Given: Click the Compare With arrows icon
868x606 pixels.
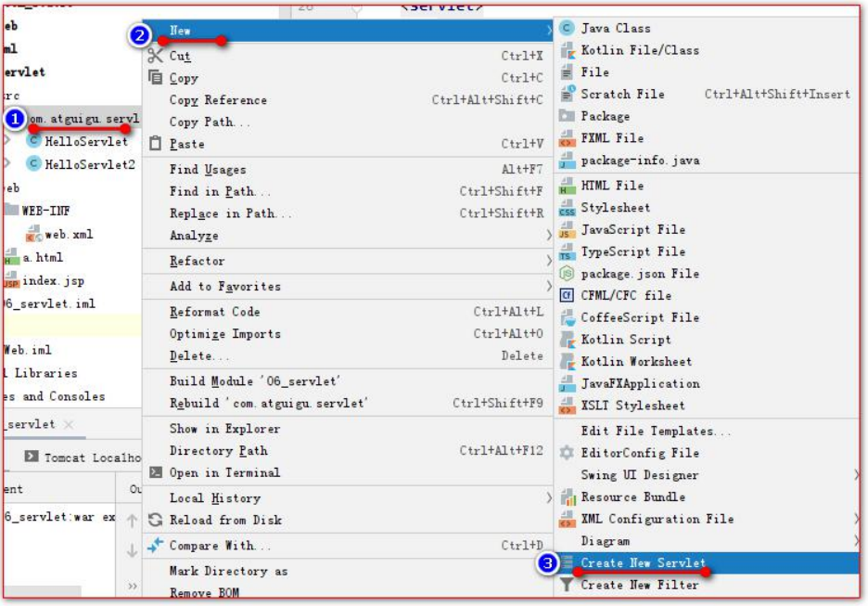Looking at the screenshot, I should click(x=156, y=545).
